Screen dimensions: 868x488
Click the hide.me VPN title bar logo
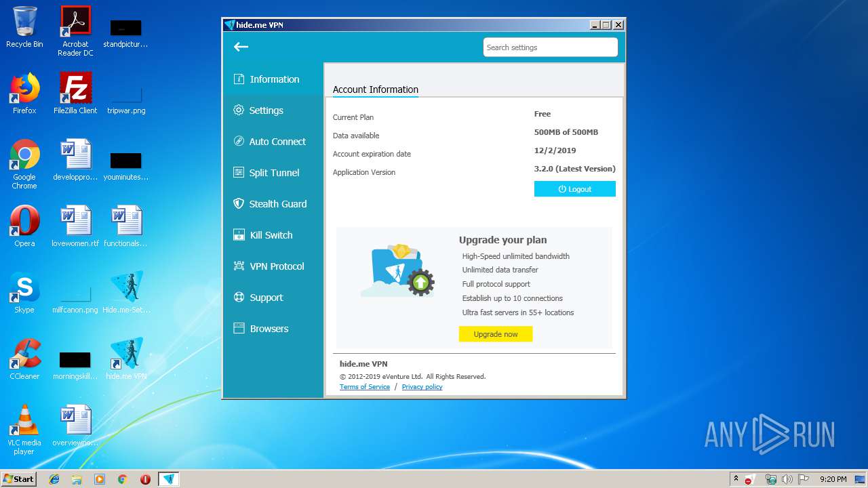pos(230,25)
